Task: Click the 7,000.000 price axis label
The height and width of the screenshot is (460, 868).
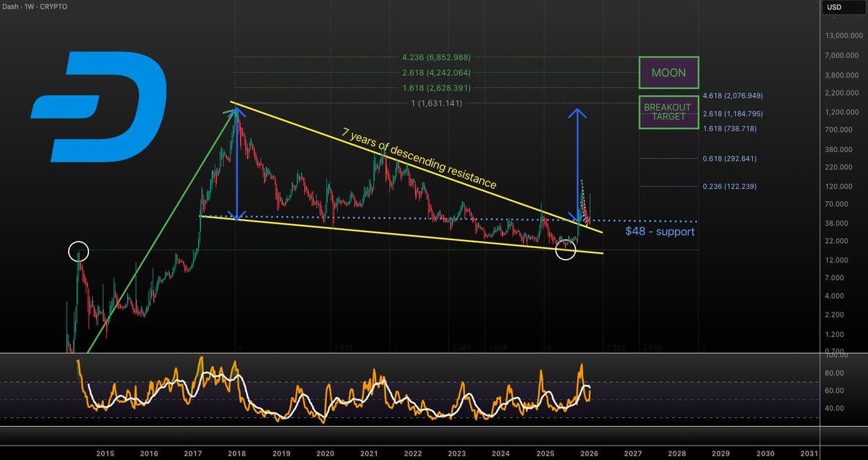Action: point(843,55)
